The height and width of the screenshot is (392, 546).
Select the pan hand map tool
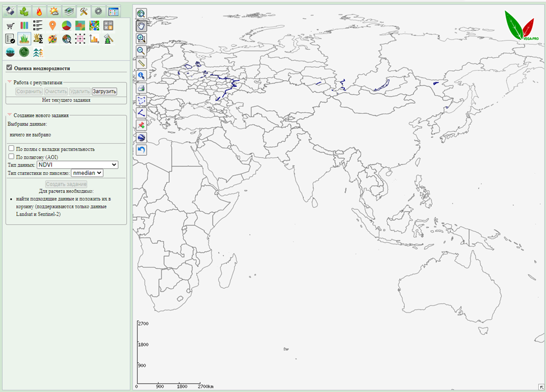point(141,26)
